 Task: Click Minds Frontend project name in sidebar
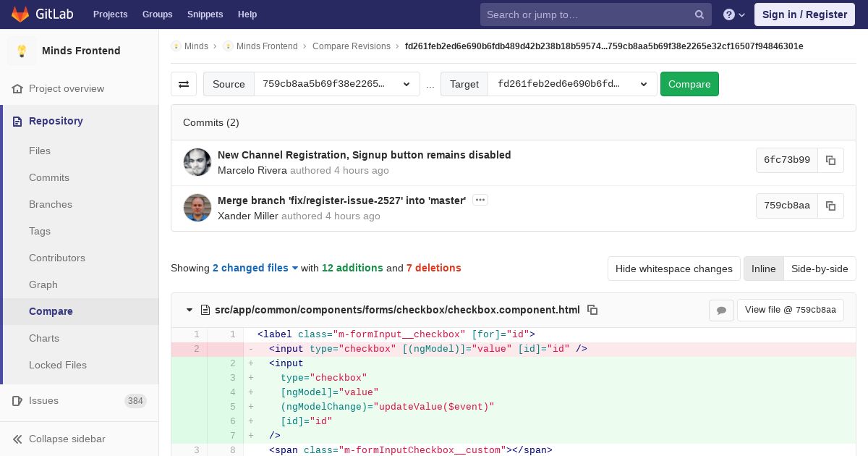[81, 51]
